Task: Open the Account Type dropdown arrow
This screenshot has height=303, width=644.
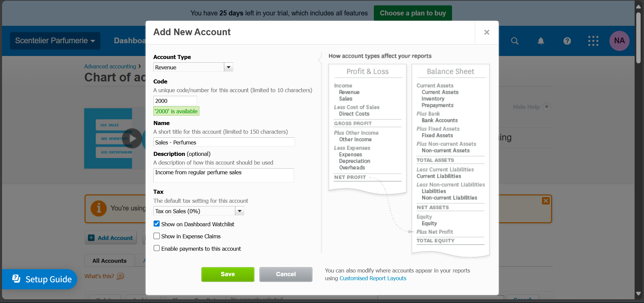Action: 229,67
